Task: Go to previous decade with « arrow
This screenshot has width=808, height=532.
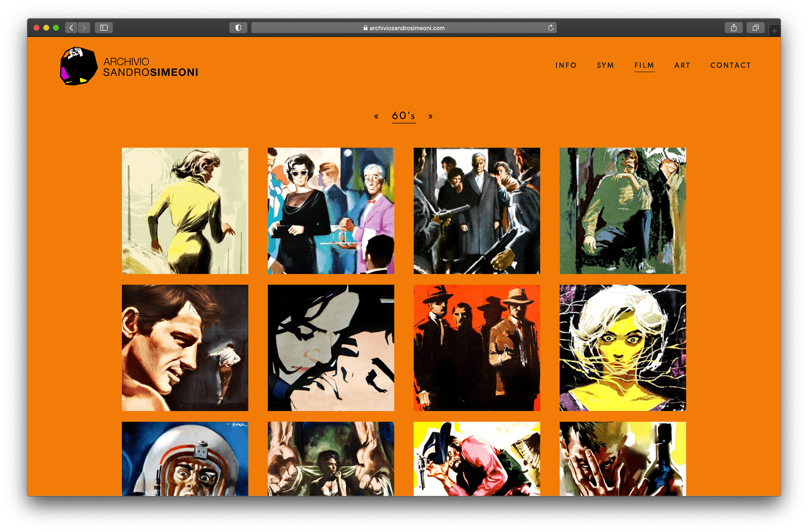Action: 376,117
